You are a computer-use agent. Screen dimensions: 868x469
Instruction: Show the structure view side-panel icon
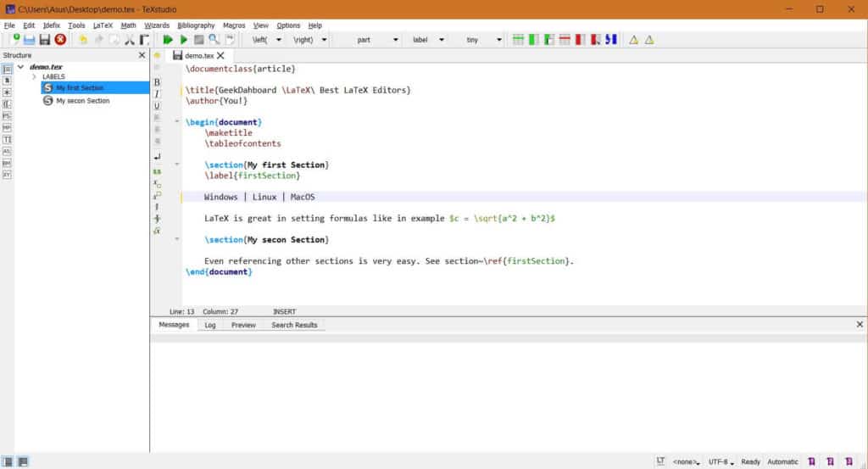point(7,70)
